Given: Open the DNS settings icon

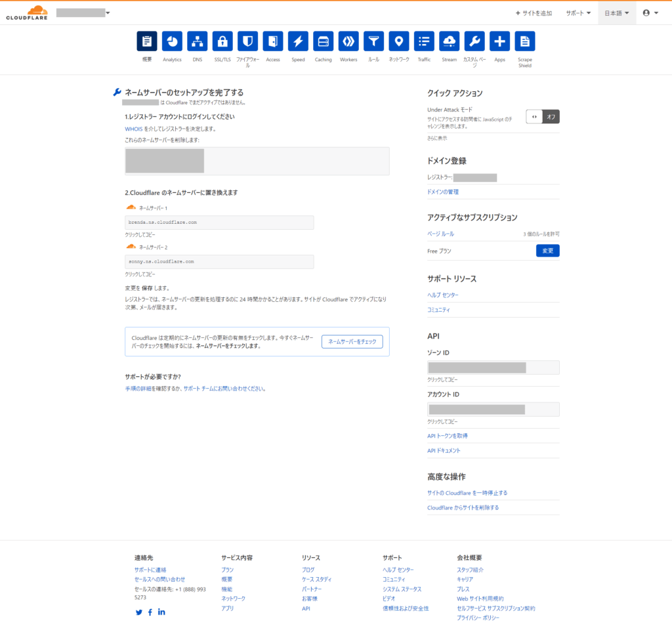Looking at the screenshot, I should (197, 41).
